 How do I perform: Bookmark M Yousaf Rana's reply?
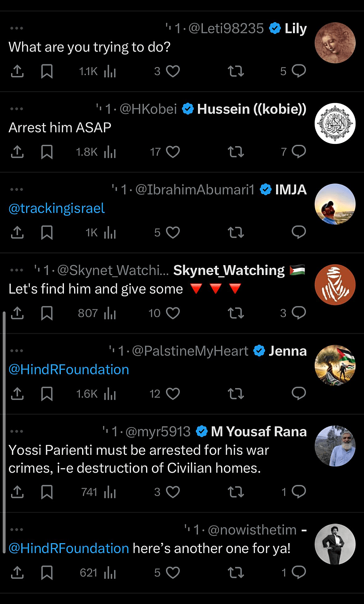(x=47, y=492)
